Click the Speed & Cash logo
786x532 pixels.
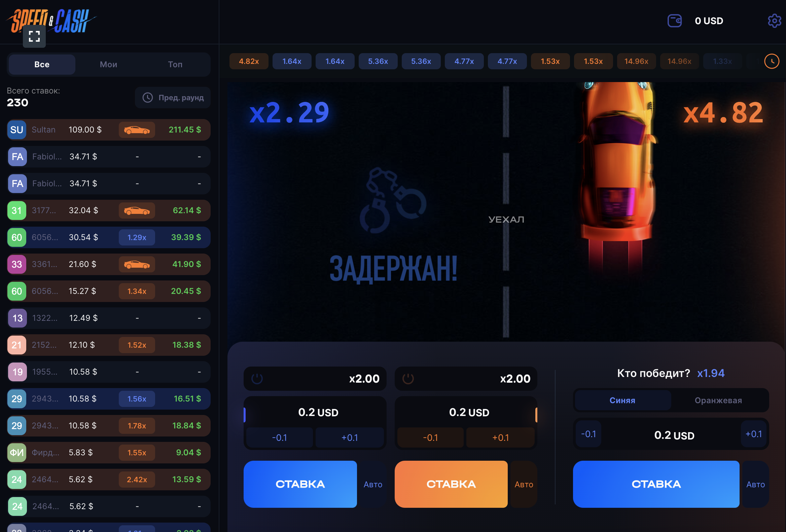(51, 21)
